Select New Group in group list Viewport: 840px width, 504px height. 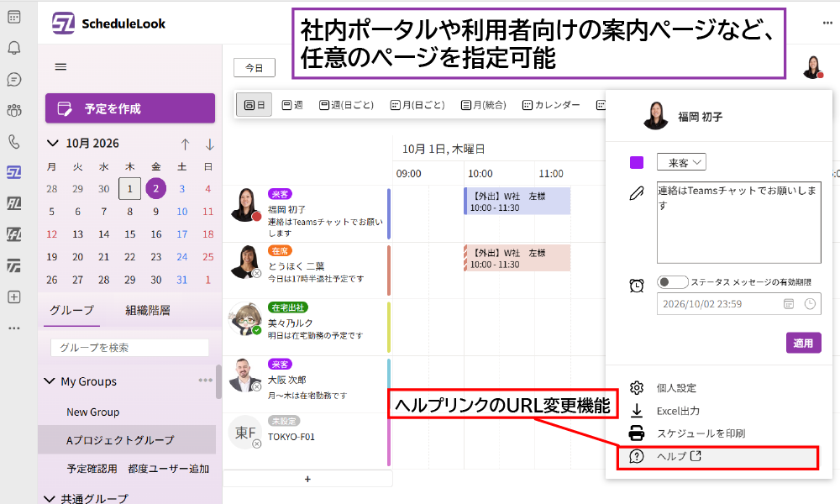point(92,412)
